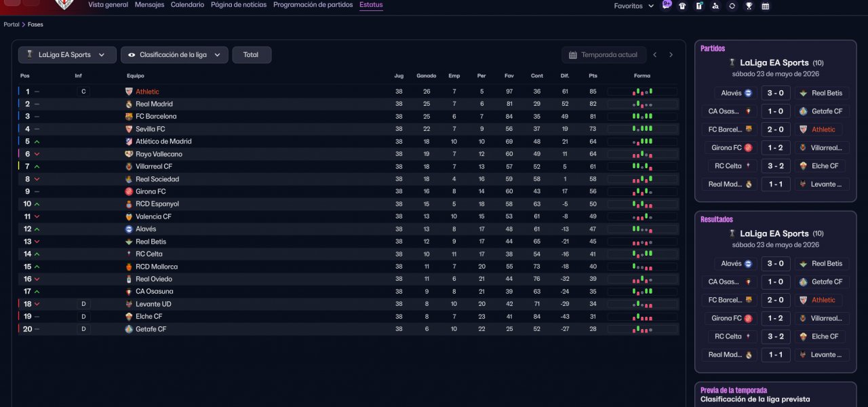Click the Athletic badge in the league table
Screen dimensions: 868x407
[x=129, y=92]
